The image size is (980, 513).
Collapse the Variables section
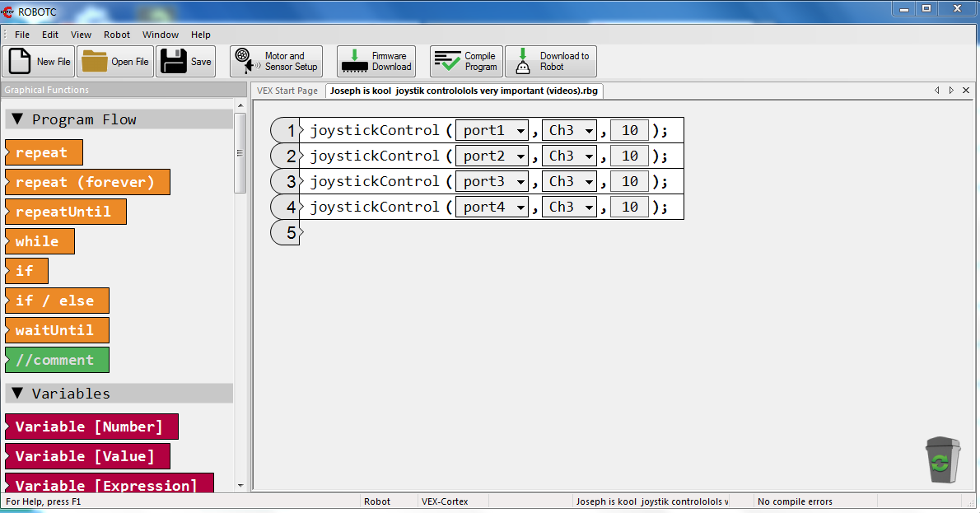point(17,393)
